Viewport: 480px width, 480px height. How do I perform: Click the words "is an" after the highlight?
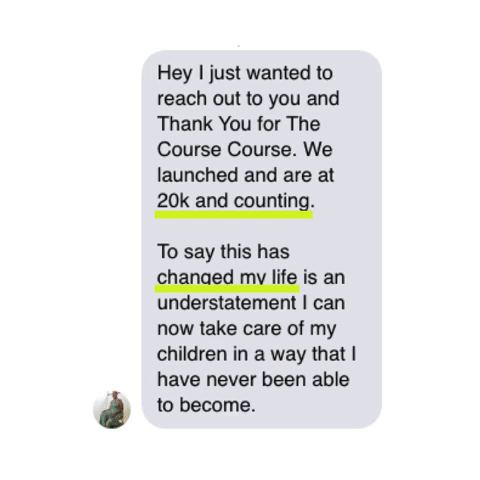[324, 278]
